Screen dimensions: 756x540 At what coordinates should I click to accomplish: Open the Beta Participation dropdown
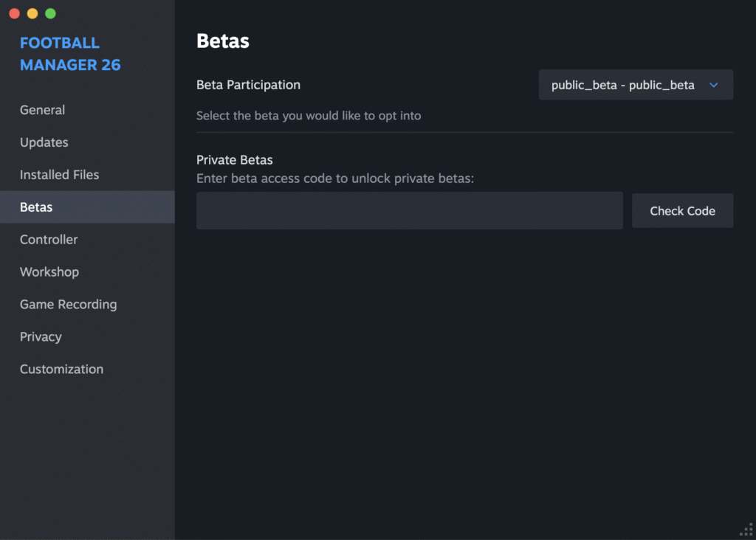click(x=635, y=85)
